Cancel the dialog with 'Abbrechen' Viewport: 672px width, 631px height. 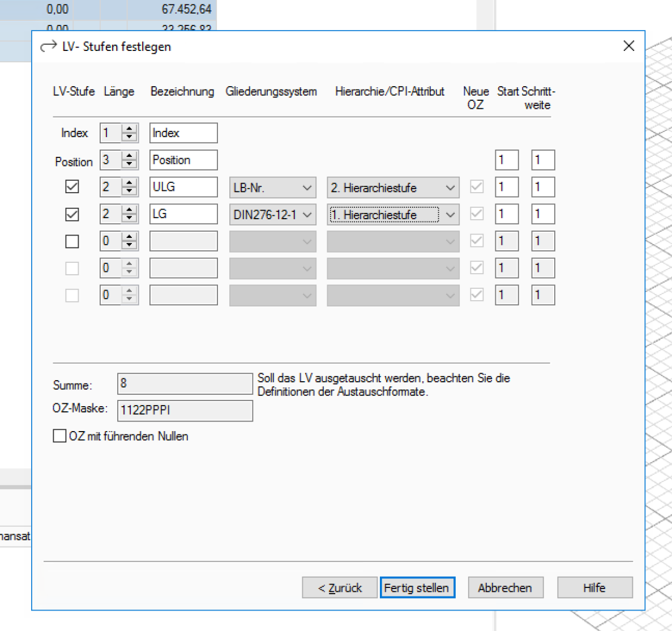505,587
